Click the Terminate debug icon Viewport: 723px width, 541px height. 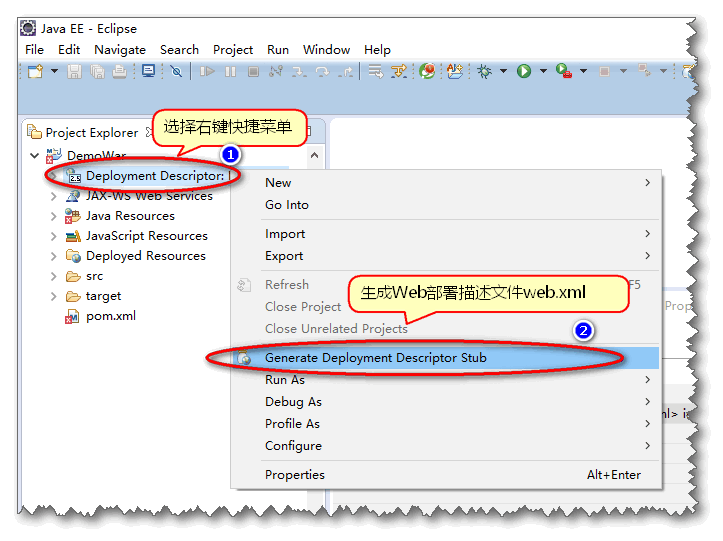(x=253, y=71)
